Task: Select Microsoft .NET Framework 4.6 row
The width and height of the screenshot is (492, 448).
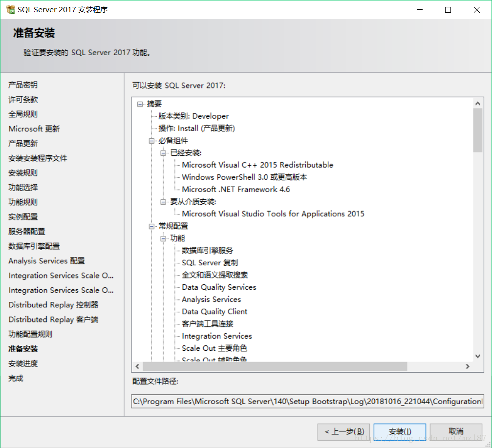Action: [236, 190]
